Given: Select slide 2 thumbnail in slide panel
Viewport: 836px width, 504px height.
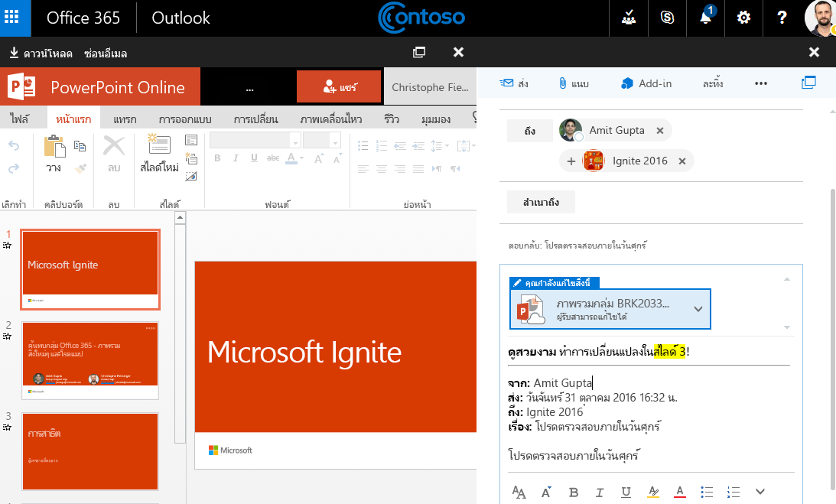Looking at the screenshot, I should 90,360.
